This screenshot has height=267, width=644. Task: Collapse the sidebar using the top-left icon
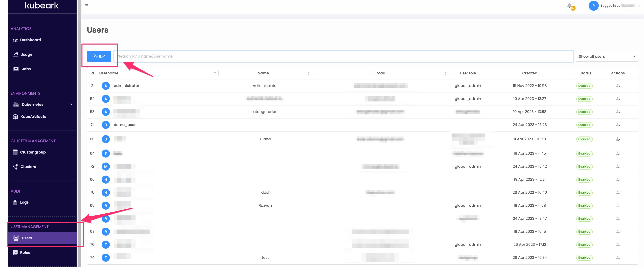point(86,6)
